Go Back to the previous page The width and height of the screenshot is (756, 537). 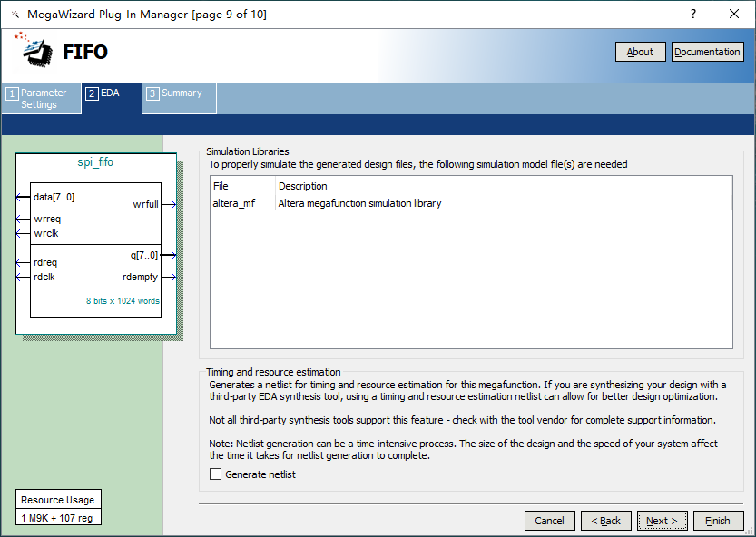(605, 521)
